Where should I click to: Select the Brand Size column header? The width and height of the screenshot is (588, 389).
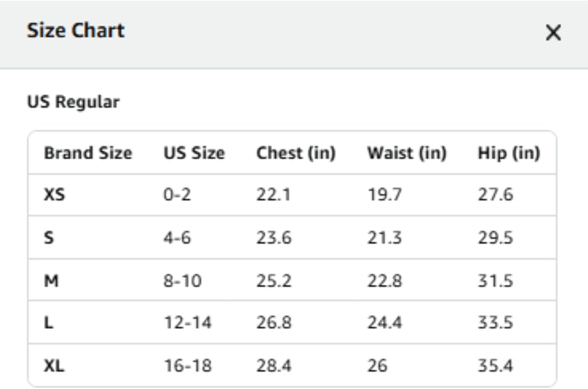pyautogui.click(x=88, y=153)
